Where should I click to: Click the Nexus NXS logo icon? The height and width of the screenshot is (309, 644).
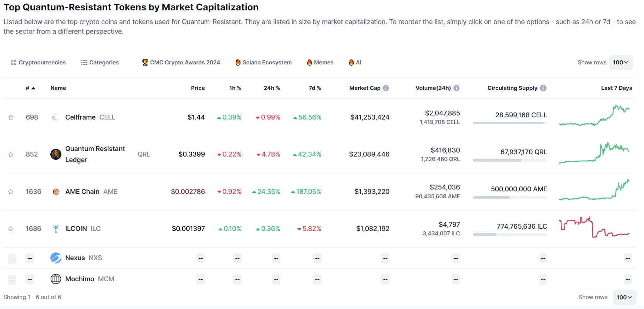[x=56, y=258]
